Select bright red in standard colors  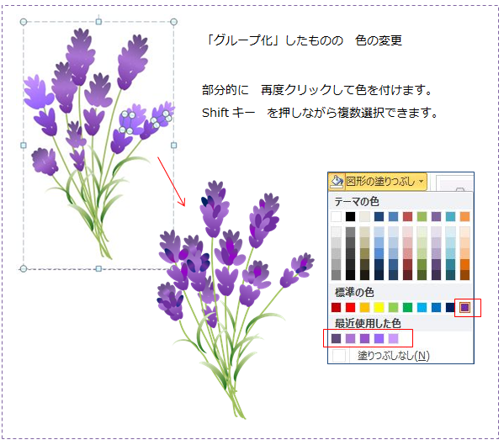(350, 308)
